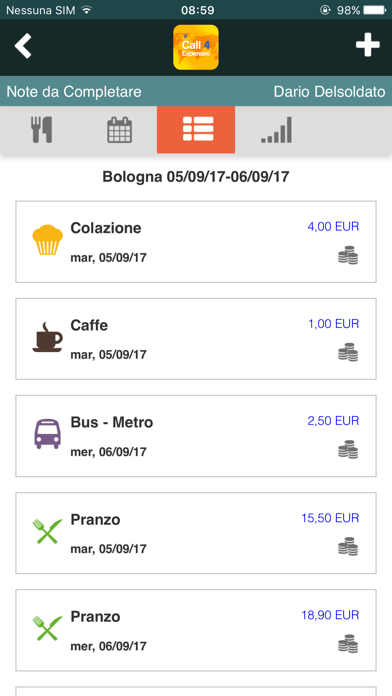The height and width of the screenshot is (696, 392).
Task: Show the bar chart statistics tab
Action: (x=276, y=130)
